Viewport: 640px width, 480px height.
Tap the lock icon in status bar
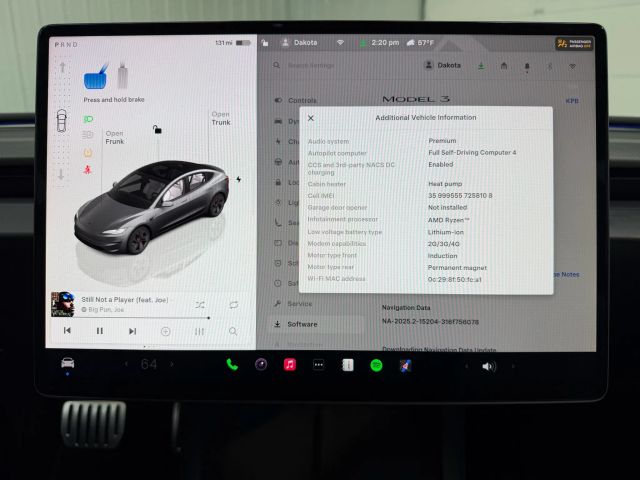point(265,42)
